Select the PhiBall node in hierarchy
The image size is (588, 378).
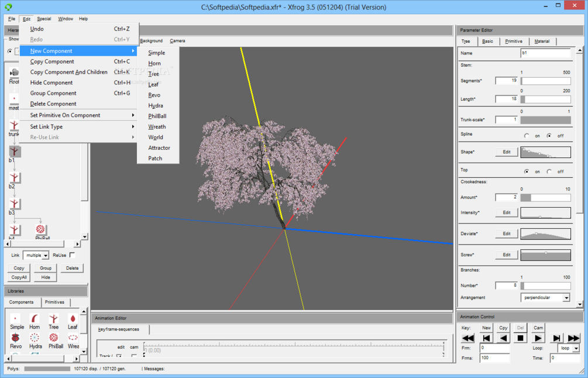(40, 229)
